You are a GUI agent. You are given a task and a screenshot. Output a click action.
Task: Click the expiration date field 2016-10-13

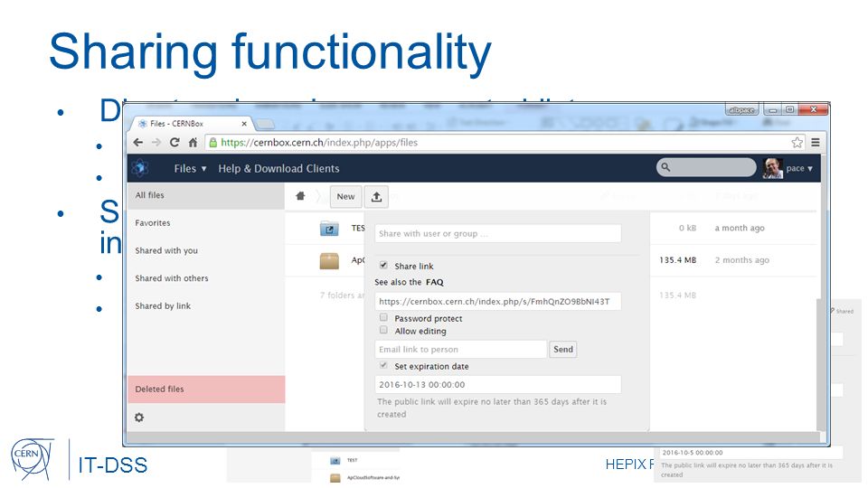click(497, 385)
